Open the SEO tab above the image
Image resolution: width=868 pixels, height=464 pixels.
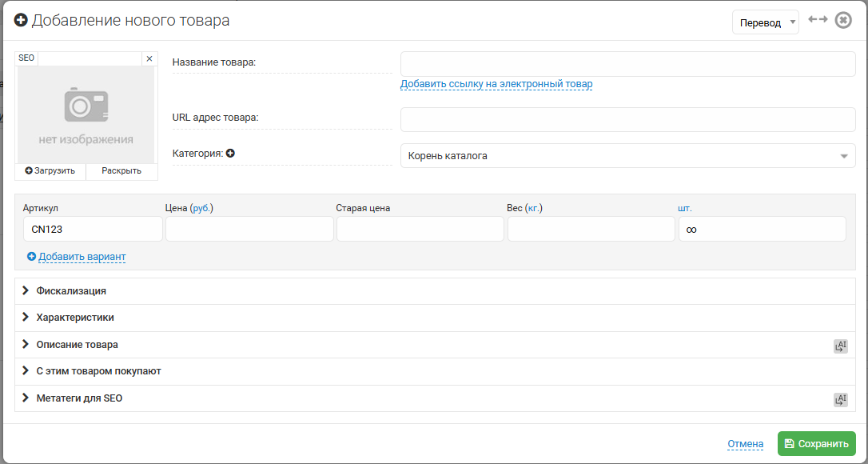tap(26, 58)
